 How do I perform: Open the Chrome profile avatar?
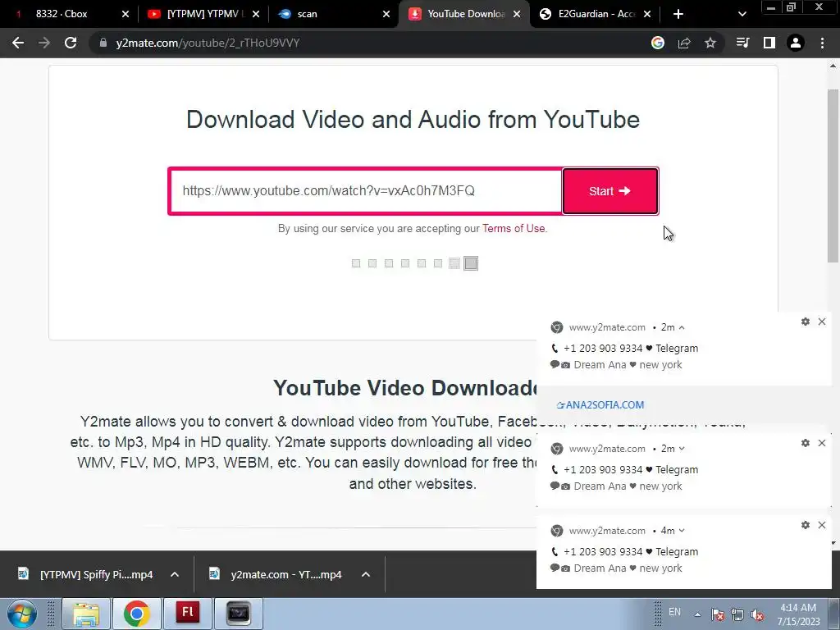(796, 43)
